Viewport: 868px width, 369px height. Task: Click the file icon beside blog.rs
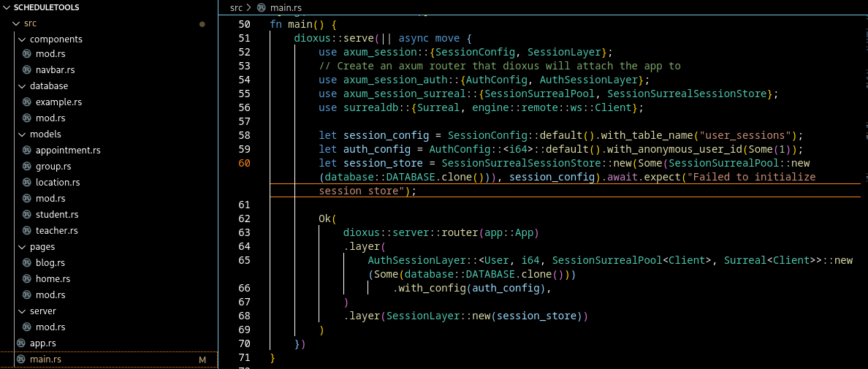pos(27,263)
